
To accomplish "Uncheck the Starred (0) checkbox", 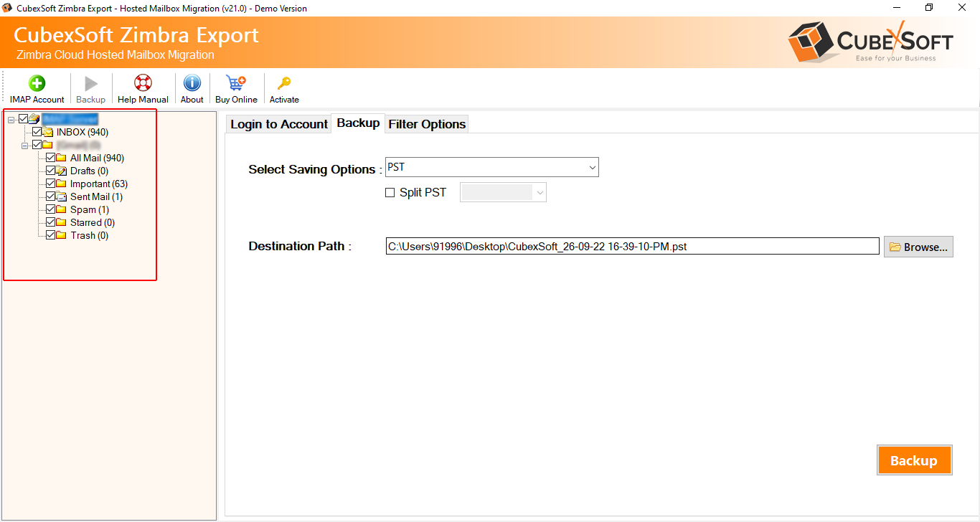I will 51,222.
